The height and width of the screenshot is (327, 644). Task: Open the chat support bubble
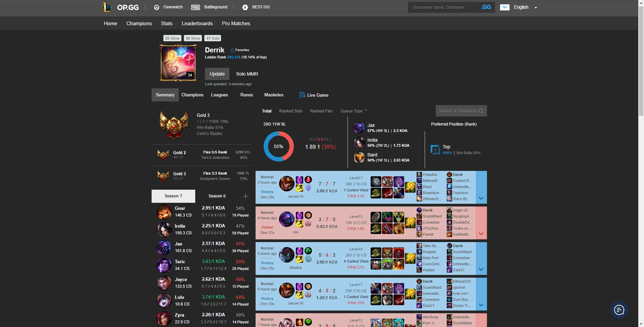(x=619, y=310)
